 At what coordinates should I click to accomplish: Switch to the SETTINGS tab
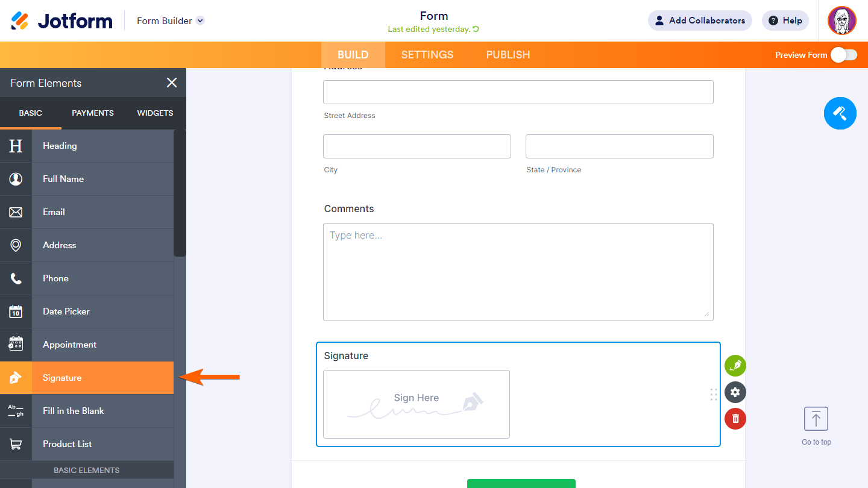coord(427,55)
